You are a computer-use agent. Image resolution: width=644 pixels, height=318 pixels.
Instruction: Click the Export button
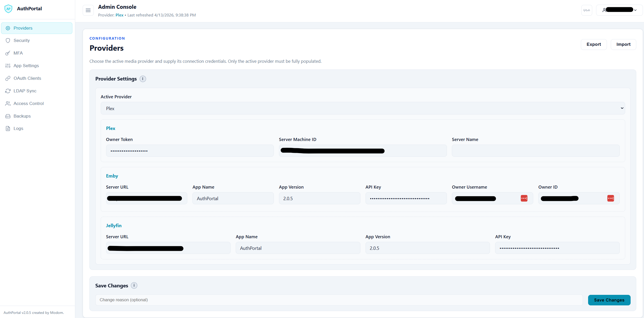[594, 45]
